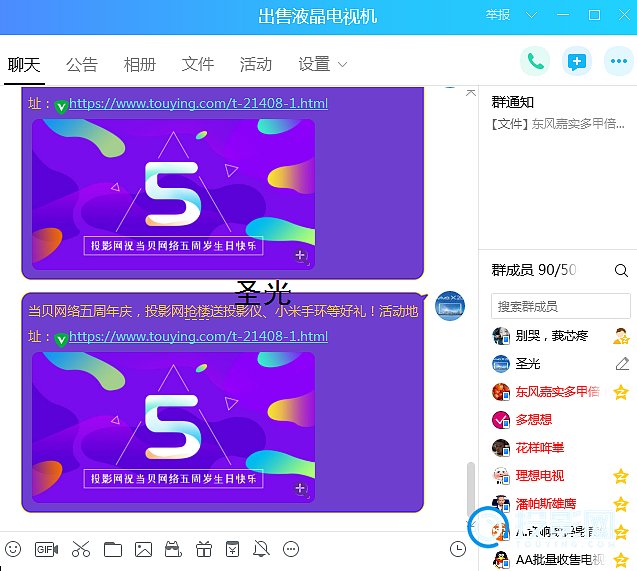Select member 多想想
This screenshot has width=637, height=571.
click(x=561, y=420)
